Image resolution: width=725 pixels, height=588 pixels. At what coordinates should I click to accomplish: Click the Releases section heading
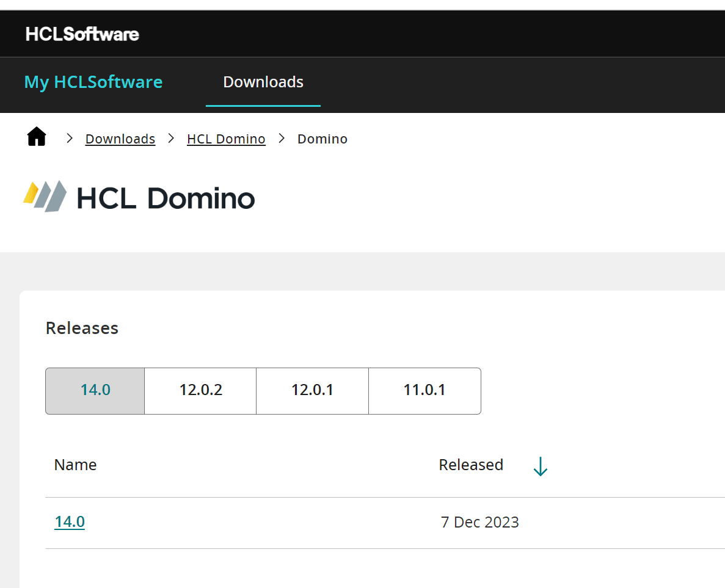[82, 328]
